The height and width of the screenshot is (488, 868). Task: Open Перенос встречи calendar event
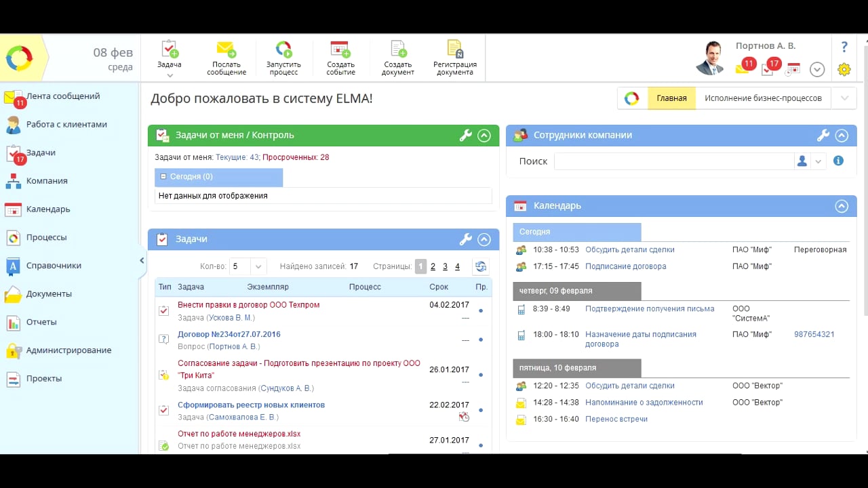[616, 419]
